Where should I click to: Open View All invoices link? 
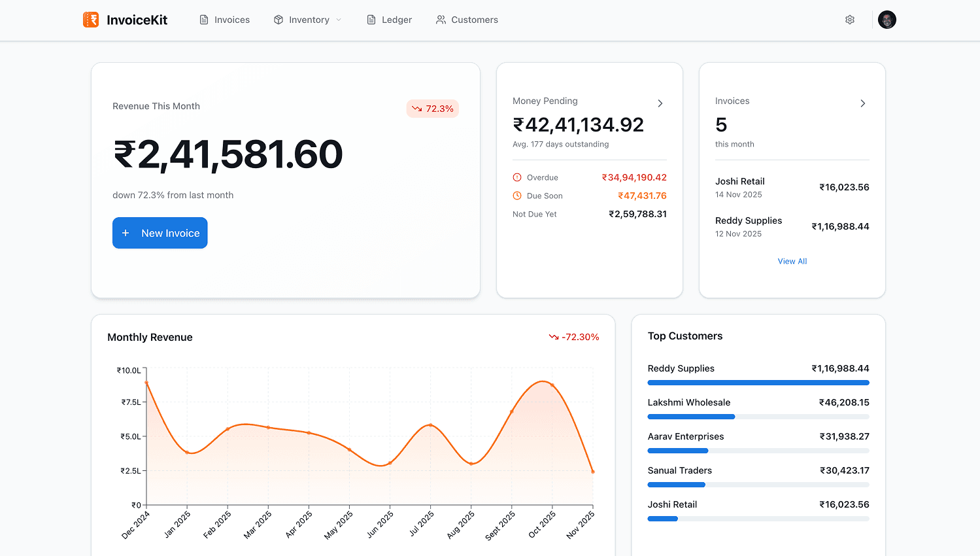tap(792, 261)
